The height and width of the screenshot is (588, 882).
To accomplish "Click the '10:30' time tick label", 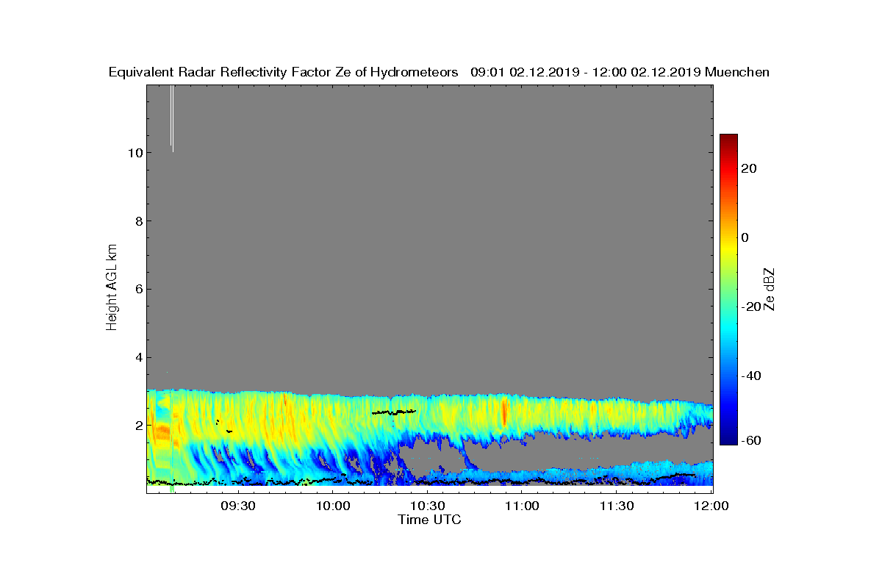I will pos(428,506).
